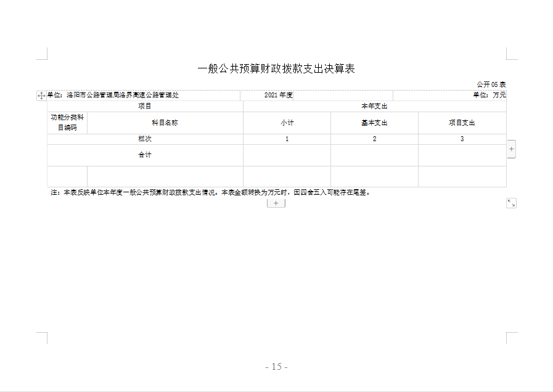Click the unit text 洛阳市公路管理局洛界高速公路管理处
Image resolution: width=553 pixels, height=392 pixels.
(x=123, y=95)
